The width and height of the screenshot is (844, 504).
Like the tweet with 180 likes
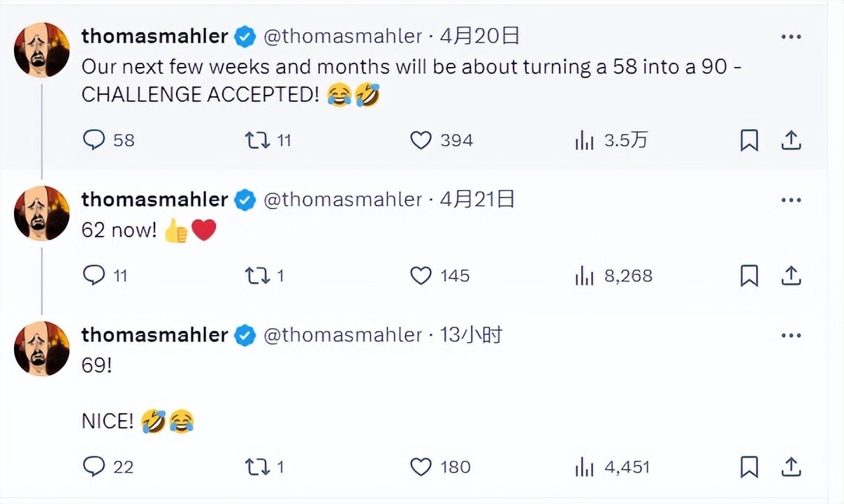click(421, 466)
